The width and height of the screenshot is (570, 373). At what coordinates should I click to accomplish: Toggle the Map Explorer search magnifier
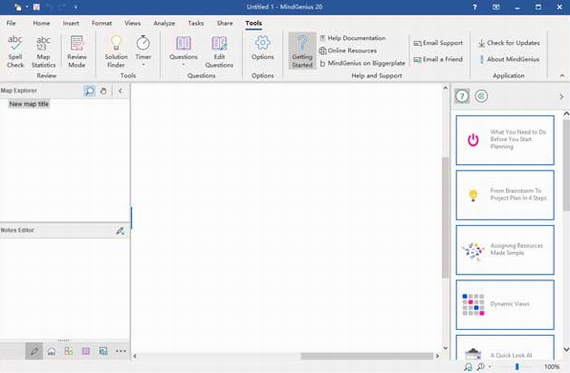click(89, 91)
